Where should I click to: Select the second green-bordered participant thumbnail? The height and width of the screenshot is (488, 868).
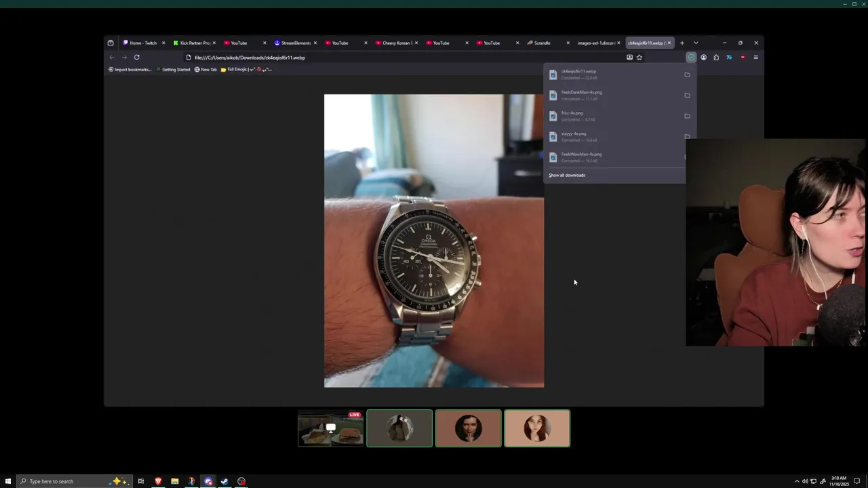coord(468,428)
